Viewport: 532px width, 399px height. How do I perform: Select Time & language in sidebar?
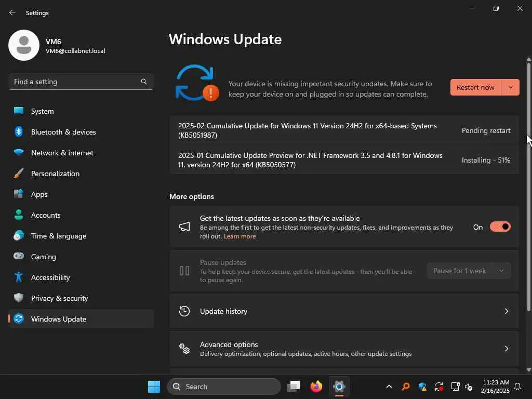click(x=81, y=236)
